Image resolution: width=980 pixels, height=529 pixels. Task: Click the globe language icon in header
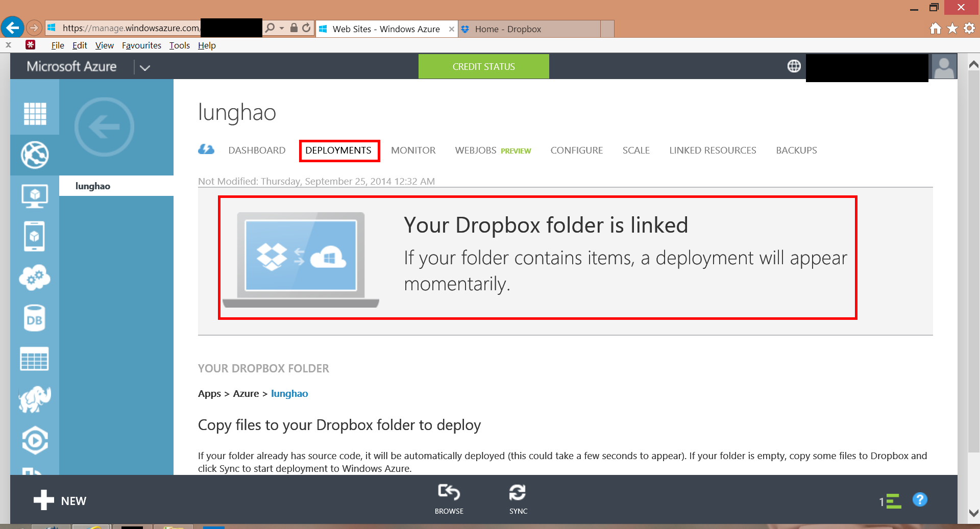click(x=794, y=66)
